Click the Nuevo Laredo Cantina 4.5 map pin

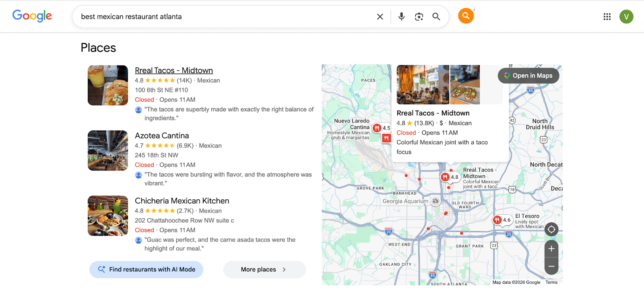pos(381,128)
